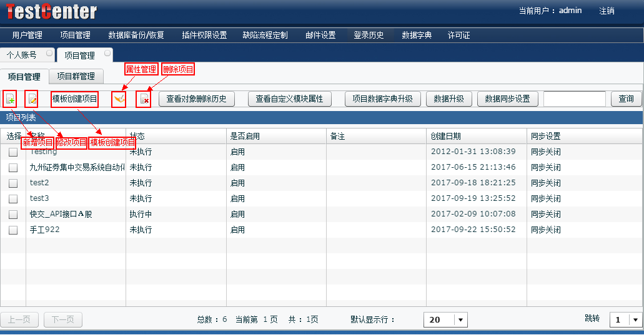Open the attribute management icon
The height and width of the screenshot is (335, 644).
119,99
